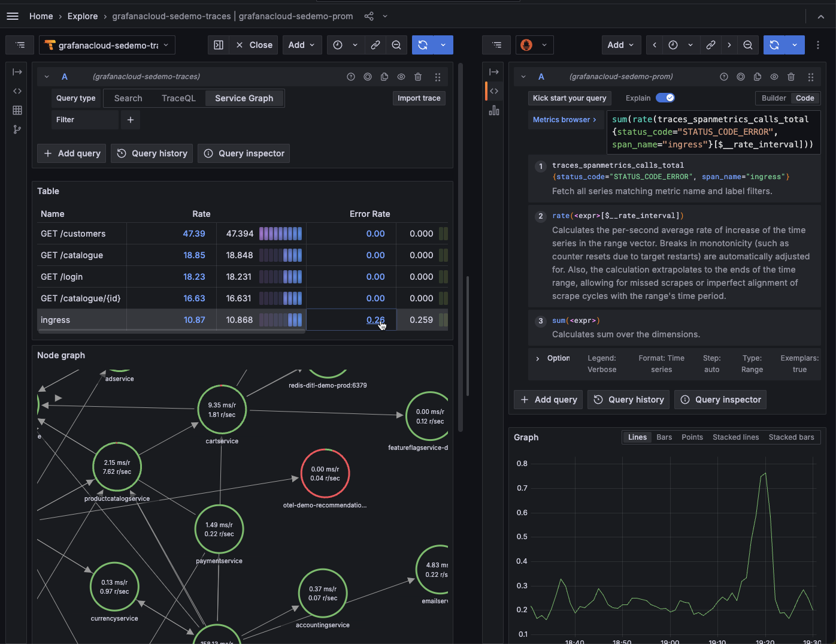Open the grafanacloud-sedemo-traces data source dropdown
The height and width of the screenshot is (644, 836).
pos(107,45)
